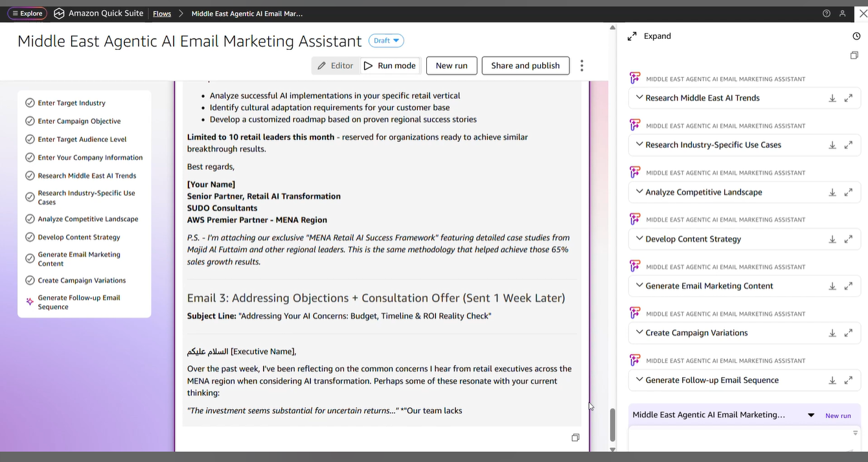Switch to Run mode

click(x=389, y=65)
